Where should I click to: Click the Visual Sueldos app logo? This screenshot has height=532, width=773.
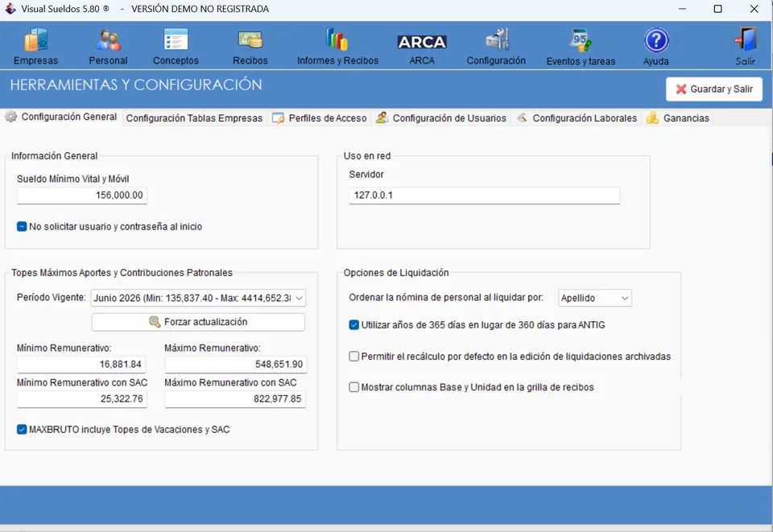[x=10, y=8]
